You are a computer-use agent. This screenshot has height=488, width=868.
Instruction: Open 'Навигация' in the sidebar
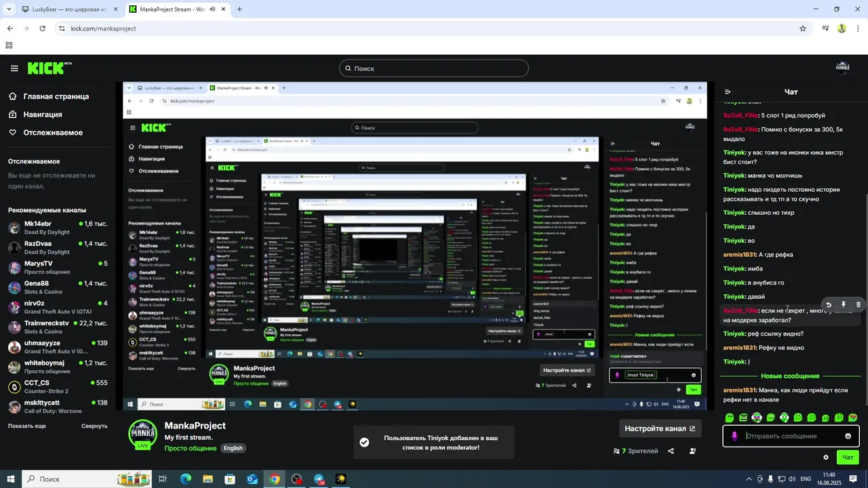coord(36,115)
